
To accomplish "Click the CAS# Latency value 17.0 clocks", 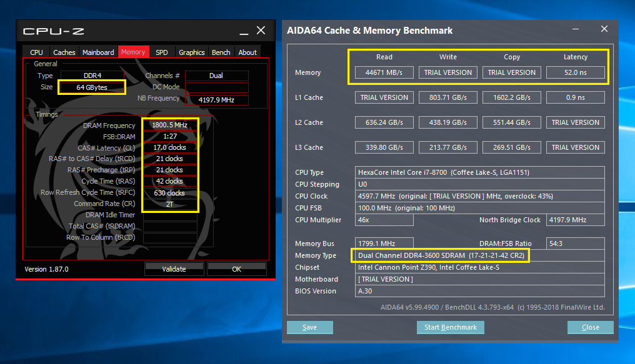I will [169, 147].
